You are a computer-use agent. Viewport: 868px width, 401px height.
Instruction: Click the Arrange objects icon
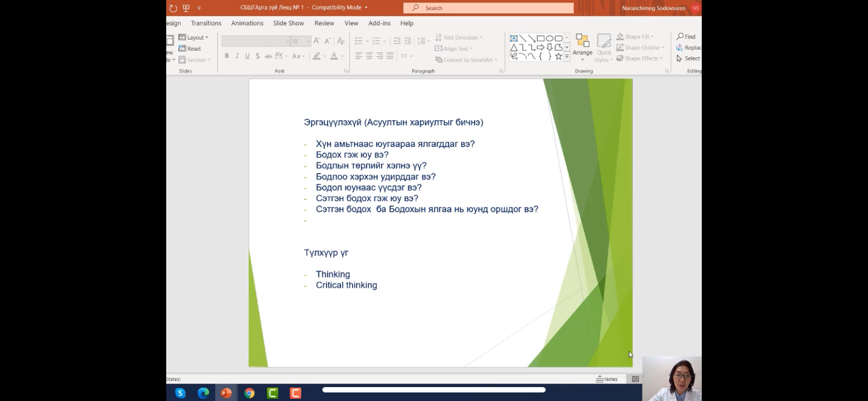click(582, 45)
